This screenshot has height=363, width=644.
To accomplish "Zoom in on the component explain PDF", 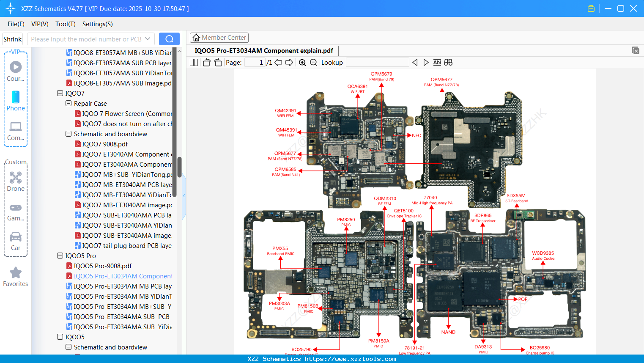I will pos(302,62).
